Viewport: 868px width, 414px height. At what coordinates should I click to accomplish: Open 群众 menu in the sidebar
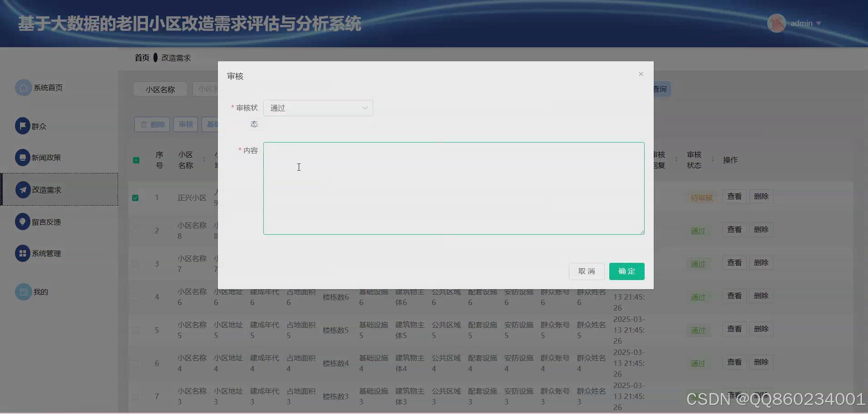pyautogui.click(x=39, y=126)
